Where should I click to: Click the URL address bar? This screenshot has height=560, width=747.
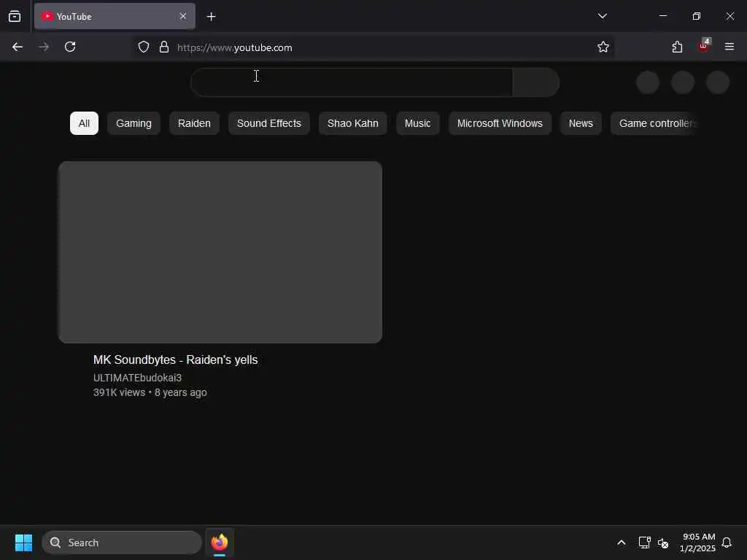[x=371, y=47]
